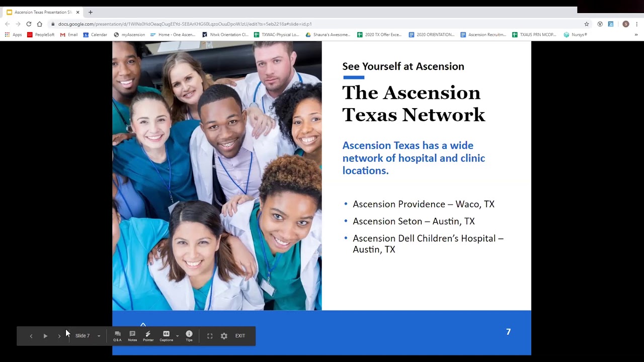The width and height of the screenshot is (644, 362).
Task: Open the Chrome profile avatar
Action: pos(626,24)
